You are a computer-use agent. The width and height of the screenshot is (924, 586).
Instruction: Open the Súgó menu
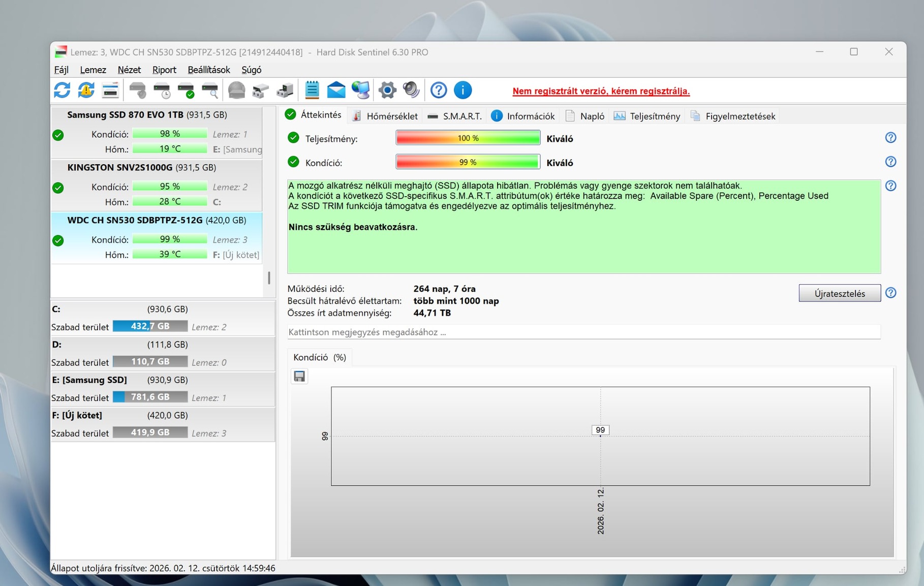(252, 70)
